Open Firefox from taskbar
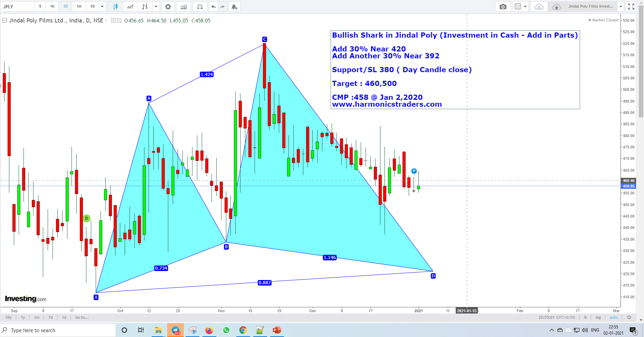Viewport: 644px width, 337px height. 209,330
